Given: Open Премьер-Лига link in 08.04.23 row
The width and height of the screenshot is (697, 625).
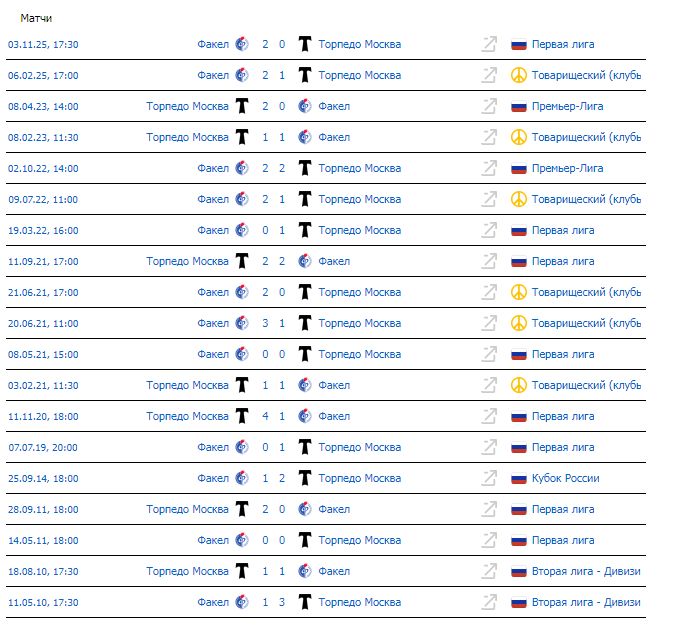Looking at the screenshot, I should (567, 106).
